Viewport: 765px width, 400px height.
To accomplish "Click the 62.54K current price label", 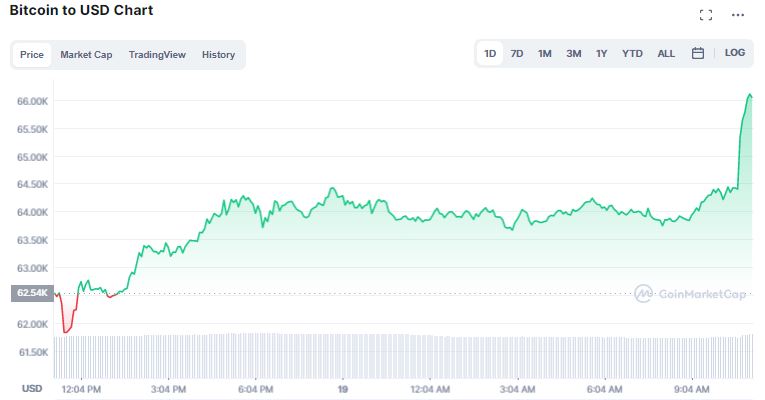I will (32, 293).
